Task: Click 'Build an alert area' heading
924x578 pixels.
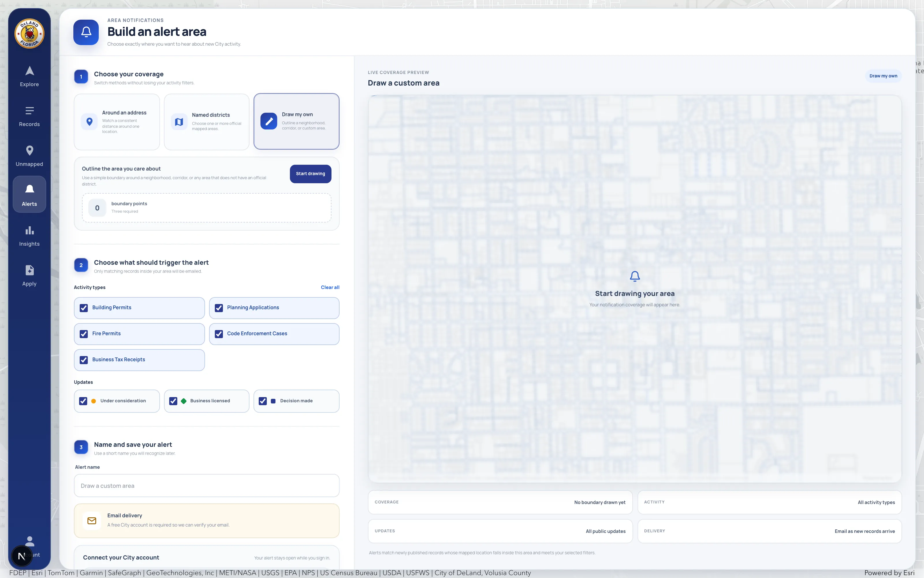Action: (x=157, y=32)
